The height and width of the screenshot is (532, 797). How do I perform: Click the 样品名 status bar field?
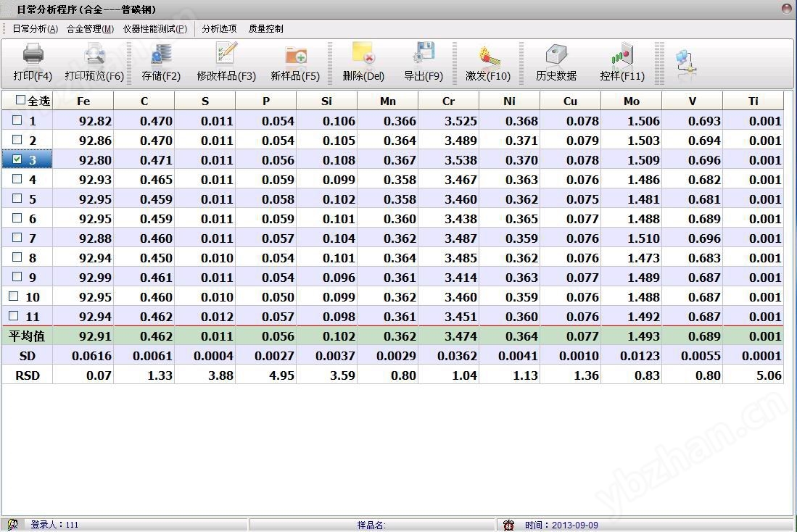[371, 525]
